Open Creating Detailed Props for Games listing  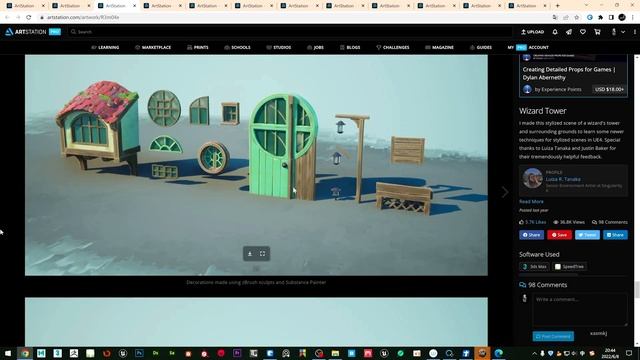tap(569, 73)
